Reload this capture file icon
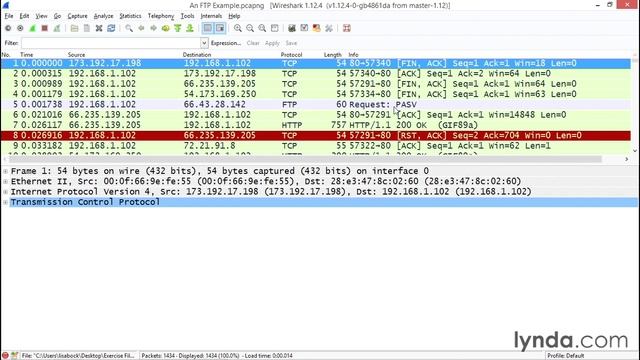The width and height of the screenshot is (640, 360). (111, 28)
